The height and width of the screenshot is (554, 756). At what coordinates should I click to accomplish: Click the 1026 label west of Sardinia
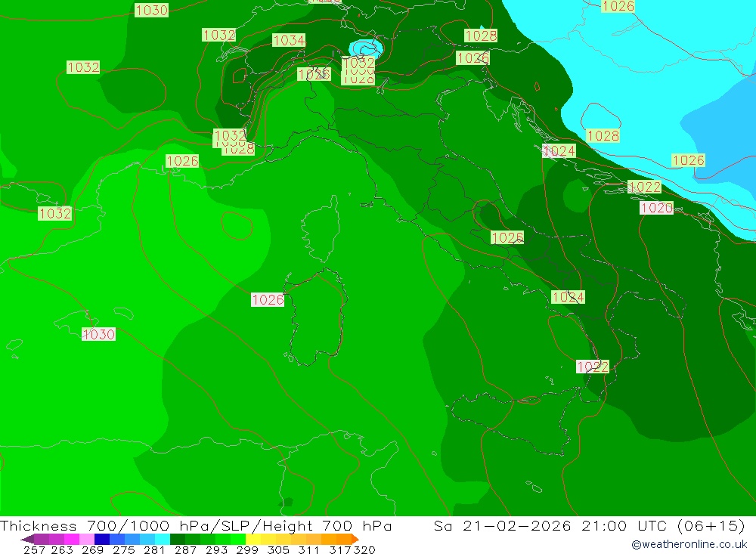pos(268,299)
